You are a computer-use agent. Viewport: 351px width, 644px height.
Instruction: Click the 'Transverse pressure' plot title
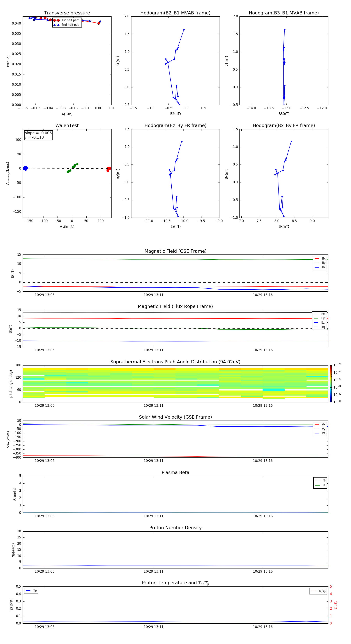click(x=67, y=13)
